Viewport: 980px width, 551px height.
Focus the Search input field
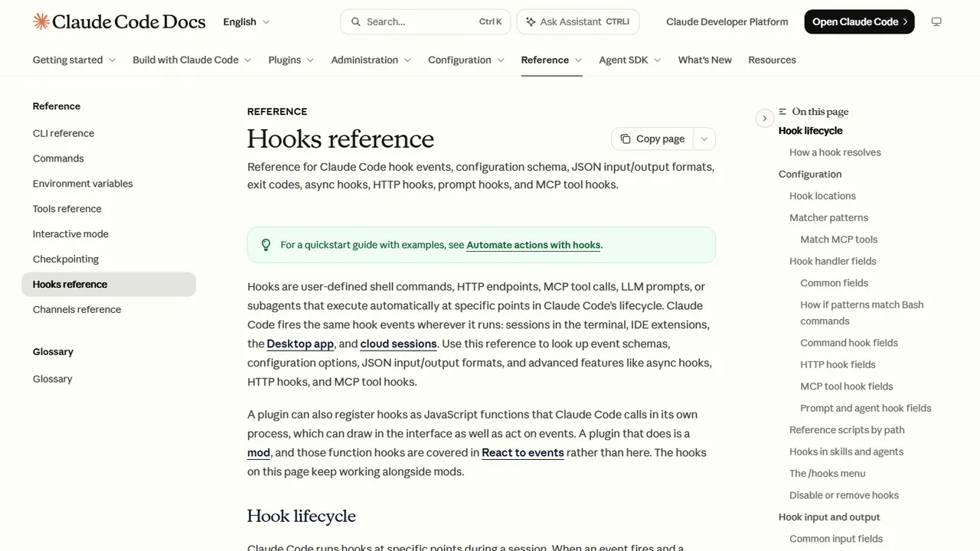point(426,21)
